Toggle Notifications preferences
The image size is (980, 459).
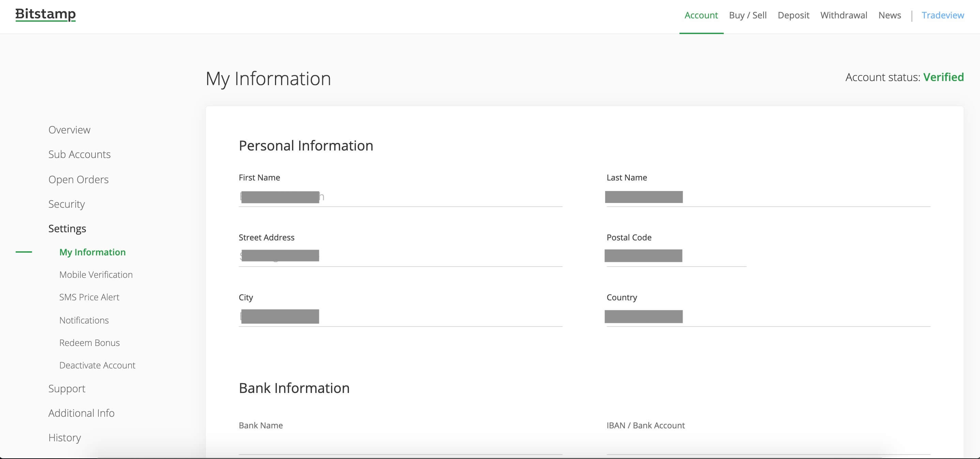tap(84, 320)
